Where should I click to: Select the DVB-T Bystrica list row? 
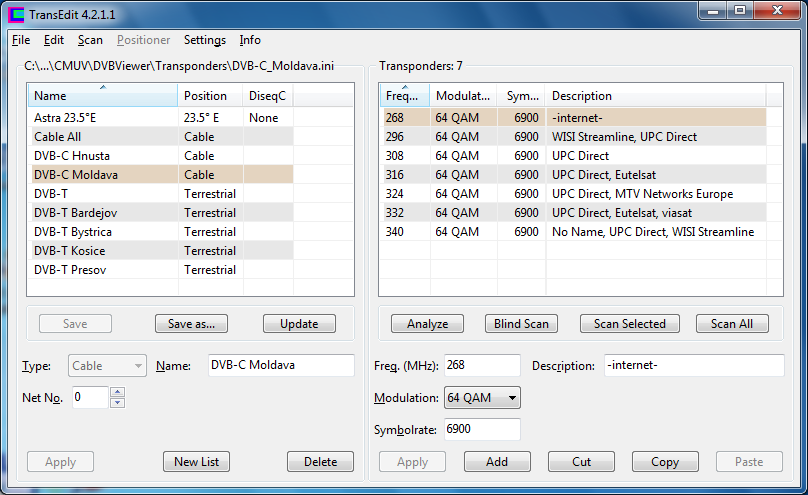click(162, 232)
